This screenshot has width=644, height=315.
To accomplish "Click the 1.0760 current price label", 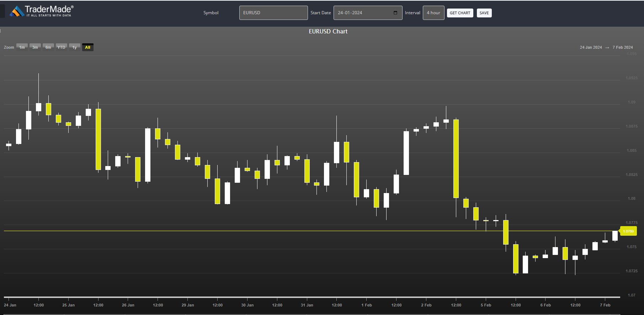I will tap(628, 231).
